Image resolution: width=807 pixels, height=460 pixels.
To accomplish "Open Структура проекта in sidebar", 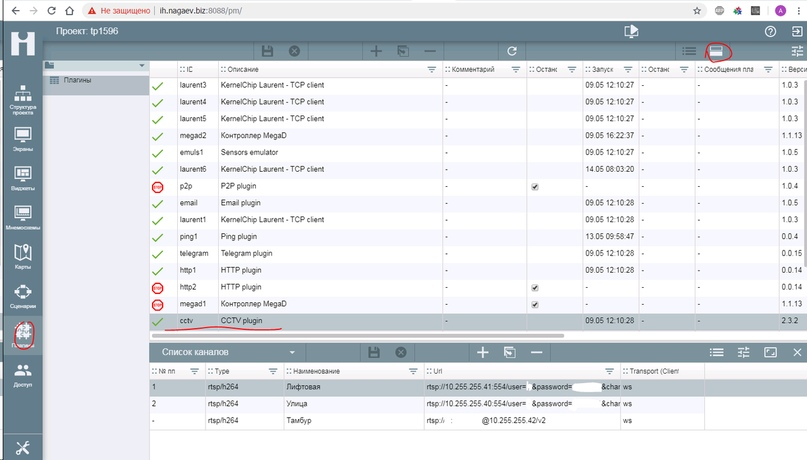I will coord(23,100).
